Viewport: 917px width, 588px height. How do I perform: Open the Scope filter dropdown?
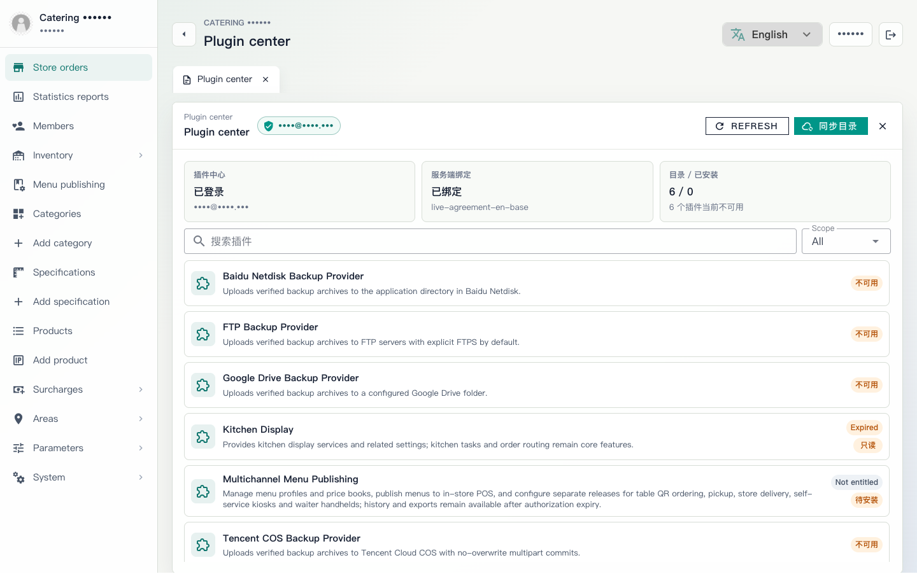[846, 241]
